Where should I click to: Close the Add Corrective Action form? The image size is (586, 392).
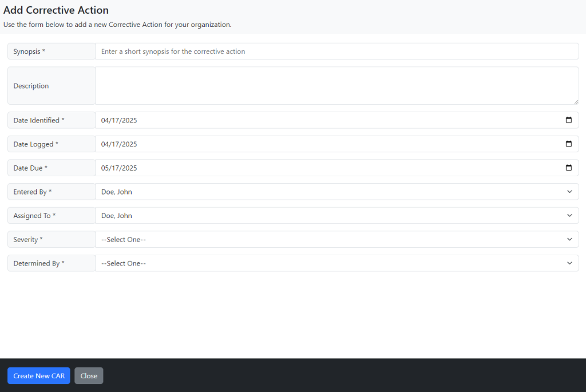tap(89, 375)
